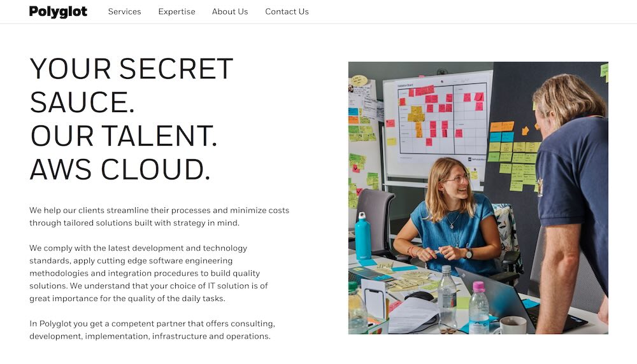This screenshot has width=637, height=364.
Task: Navigate to Contact Us
Action: click(287, 11)
